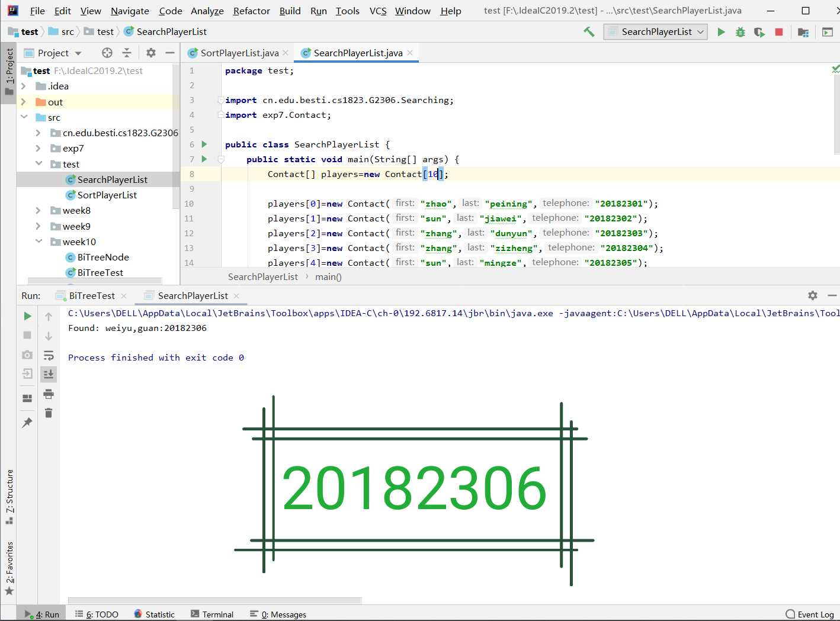The width and height of the screenshot is (840, 621).
Task: Dump threads camera icon in Run panel
Action: click(27, 355)
